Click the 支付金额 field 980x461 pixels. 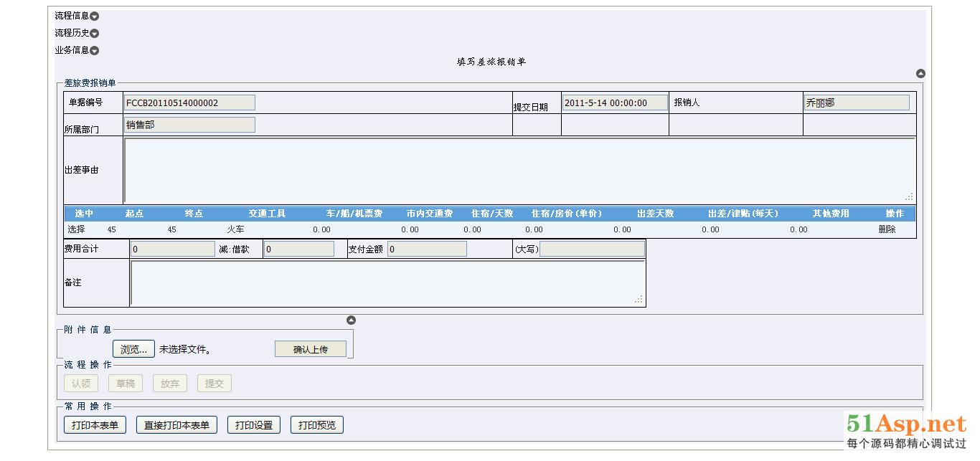tap(427, 249)
